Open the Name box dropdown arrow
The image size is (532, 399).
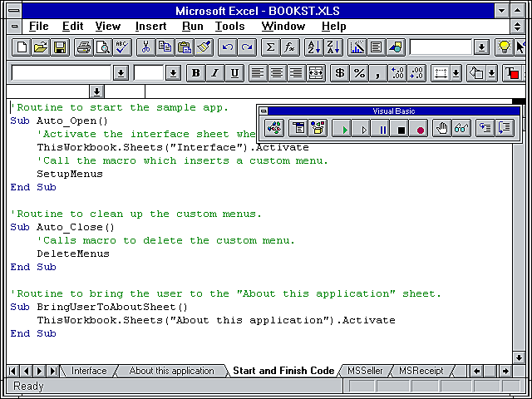pos(96,91)
